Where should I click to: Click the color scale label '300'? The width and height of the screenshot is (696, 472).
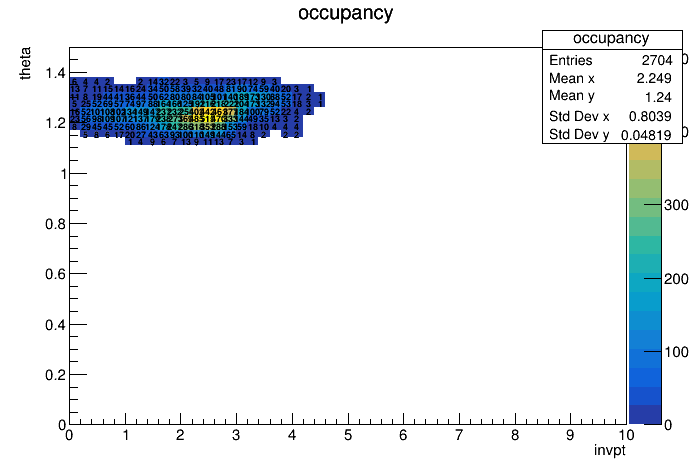[x=676, y=205]
